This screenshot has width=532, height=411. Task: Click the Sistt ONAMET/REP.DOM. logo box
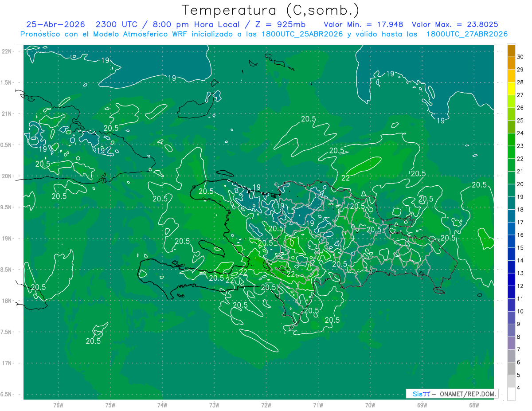tap(452, 394)
